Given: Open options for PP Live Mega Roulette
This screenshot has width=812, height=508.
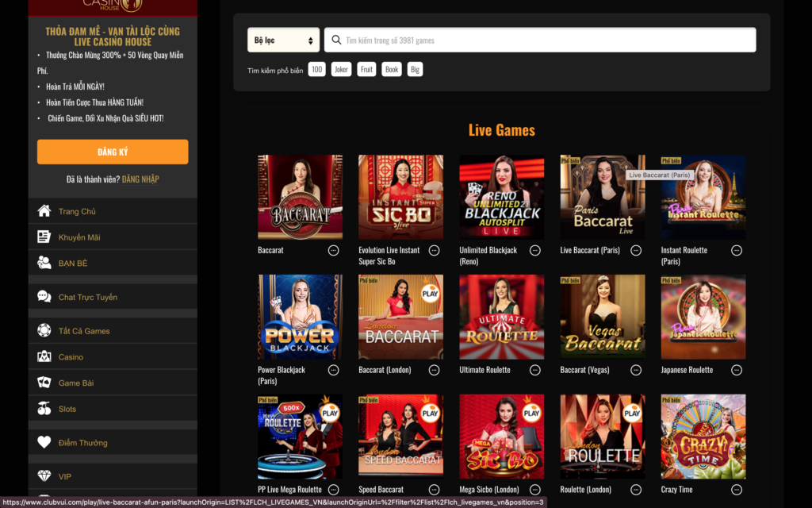Looking at the screenshot, I should 334,490.
